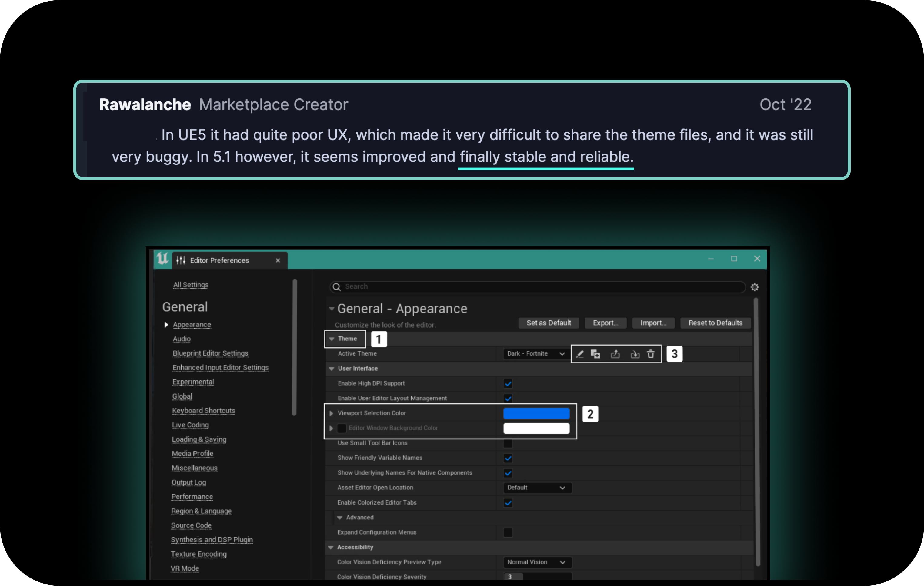Toggle Enable Colorized Editor Tabs
This screenshot has height=586, width=924.
[x=508, y=503]
